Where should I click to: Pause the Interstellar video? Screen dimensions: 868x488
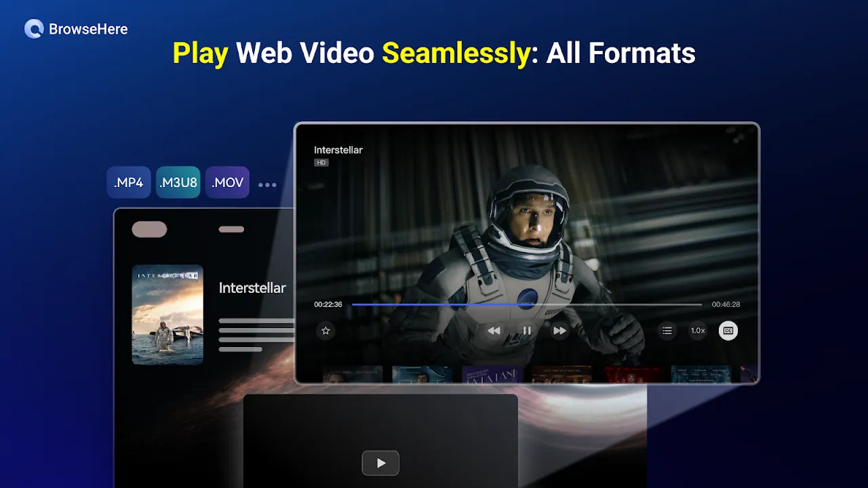[527, 331]
